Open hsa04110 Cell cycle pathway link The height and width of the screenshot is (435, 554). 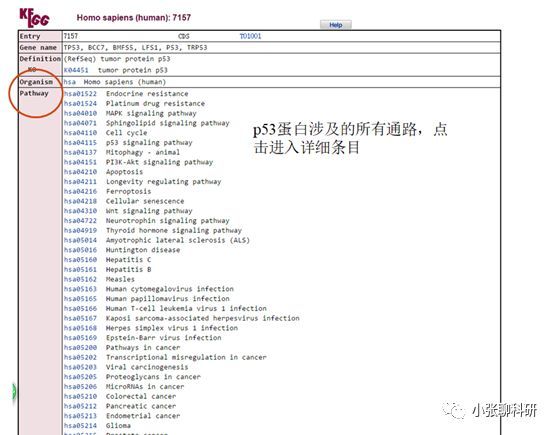point(80,133)
